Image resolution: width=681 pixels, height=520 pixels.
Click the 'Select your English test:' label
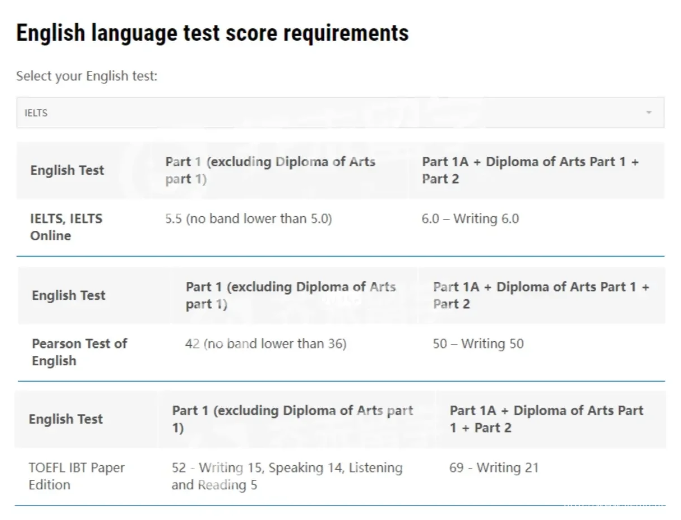pos(87,76)
